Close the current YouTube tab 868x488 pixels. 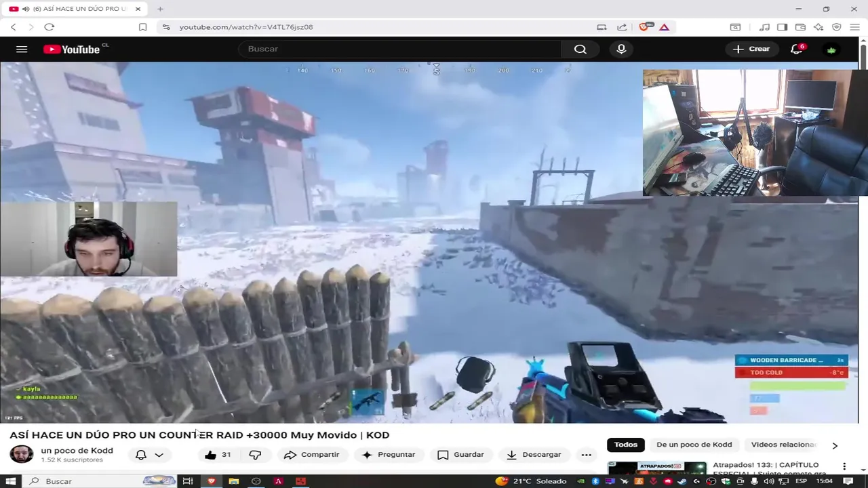(138, 9)
